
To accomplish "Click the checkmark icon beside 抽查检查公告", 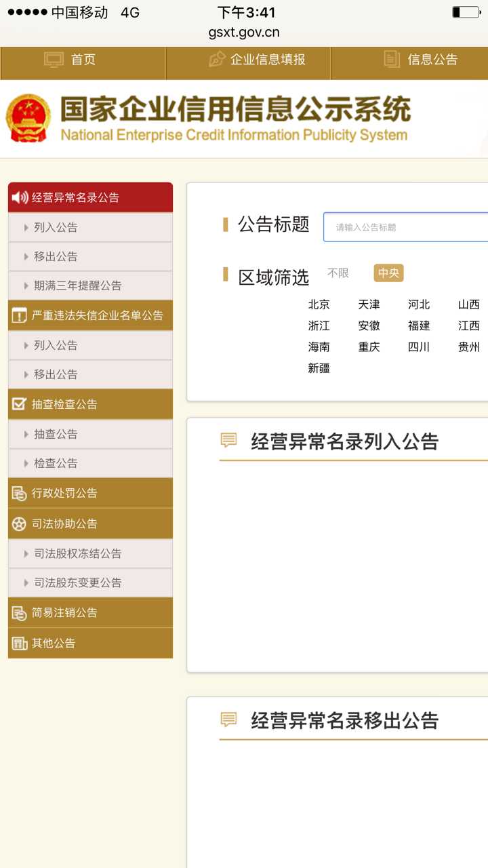I will pos(19,404).
